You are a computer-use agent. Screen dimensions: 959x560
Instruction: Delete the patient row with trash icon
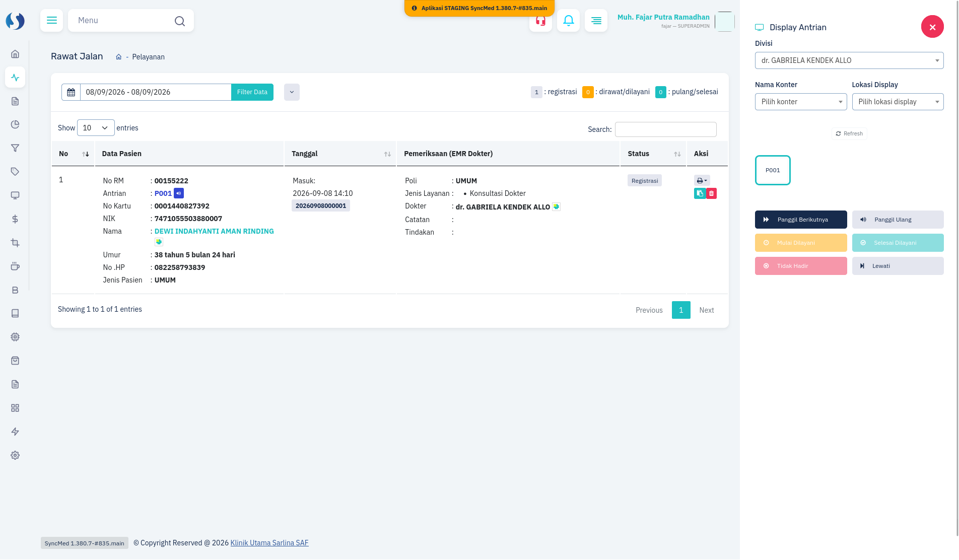coord(712,193)
